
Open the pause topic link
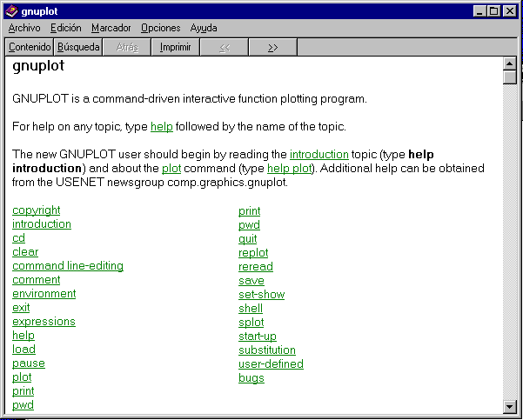pos(29,363)
